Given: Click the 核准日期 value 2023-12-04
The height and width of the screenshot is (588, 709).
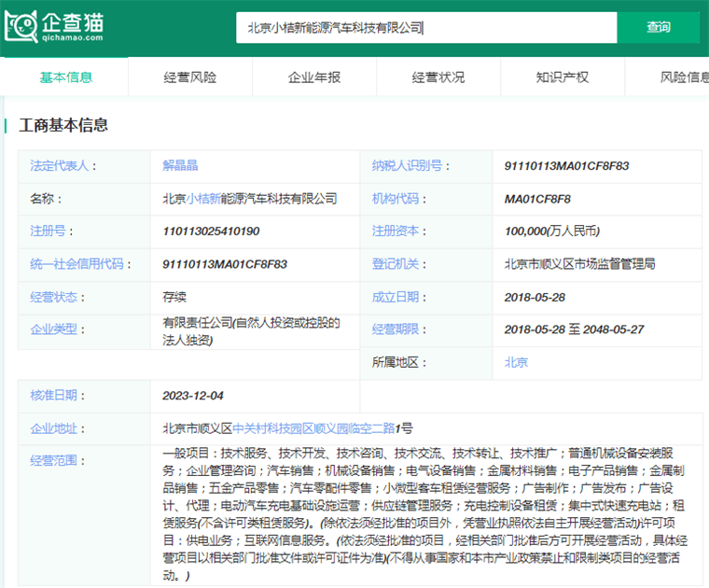Looking at the screenshot, I should pos(194,396).
